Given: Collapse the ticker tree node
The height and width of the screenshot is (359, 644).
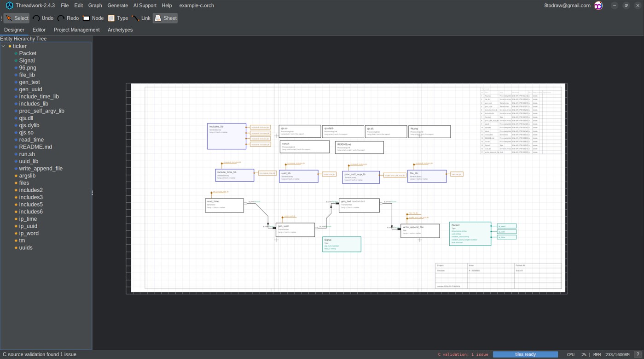Looking at the screenshot, I should [x=4, y=46].
